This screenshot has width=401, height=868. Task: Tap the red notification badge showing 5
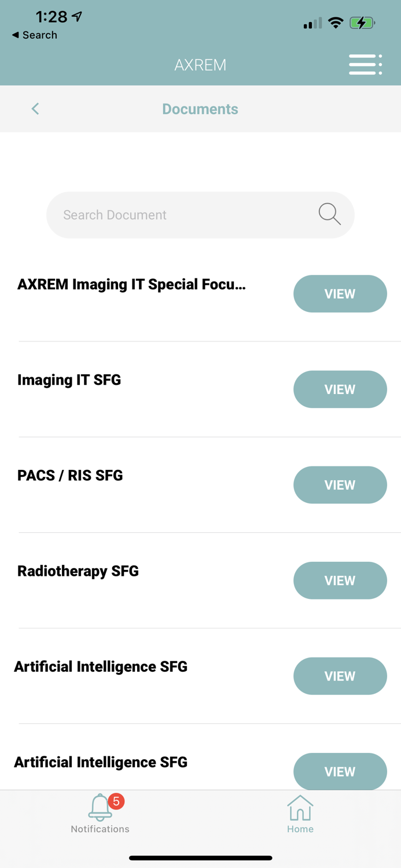click(116, 801)
